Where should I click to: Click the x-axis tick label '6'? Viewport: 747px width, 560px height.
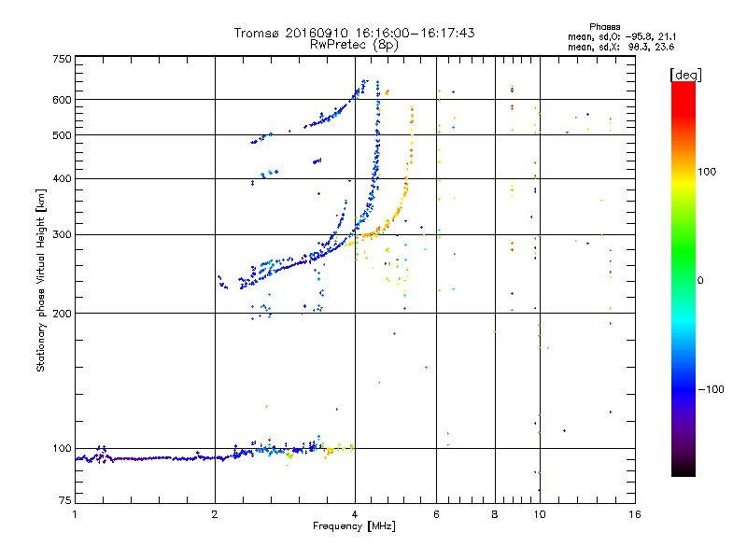pyautogui.click(x=436, y=514)
